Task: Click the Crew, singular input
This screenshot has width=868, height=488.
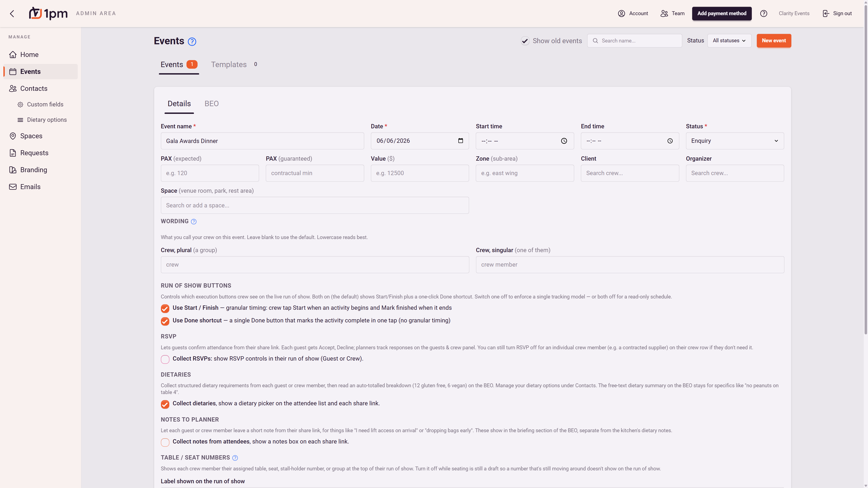Action: point(630,265)
